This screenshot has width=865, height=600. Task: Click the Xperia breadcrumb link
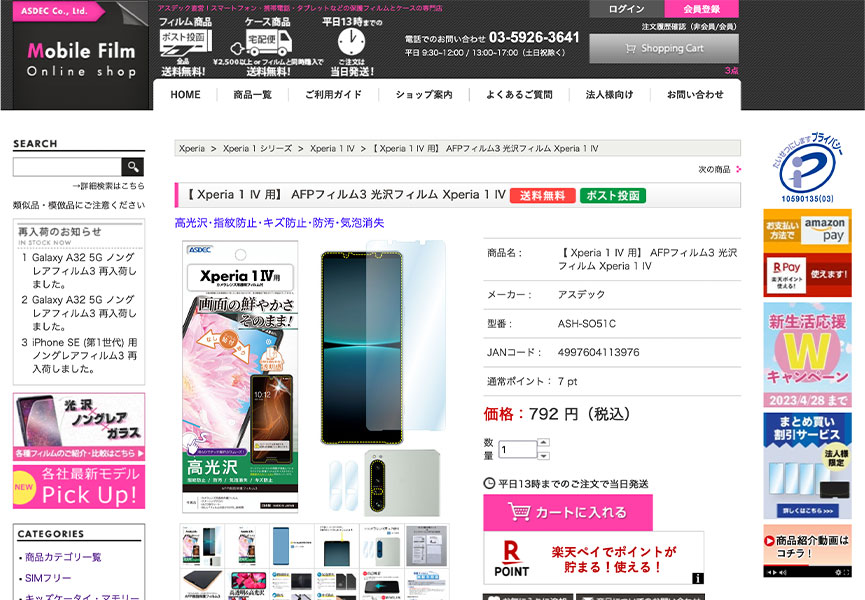[191, 148]
